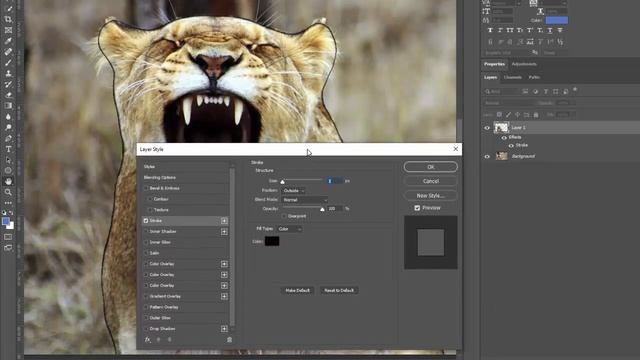Click OK in Layer Style dialog

[x=431, y=167]
